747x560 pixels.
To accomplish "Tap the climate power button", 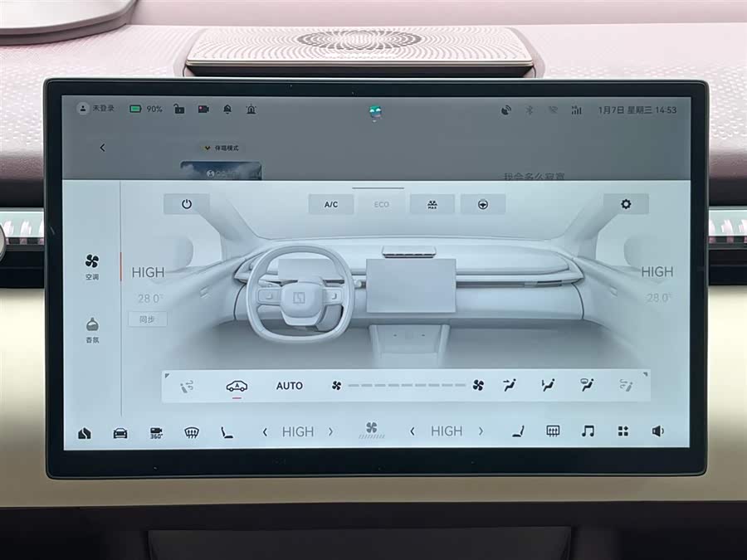I will 186,204.
